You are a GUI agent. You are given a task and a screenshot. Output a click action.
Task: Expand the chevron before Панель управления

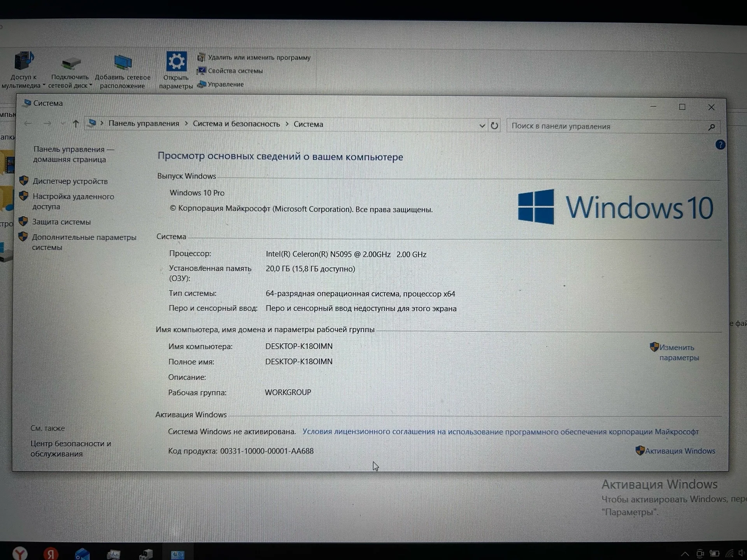pyautogui.click(x=102, y=123)
